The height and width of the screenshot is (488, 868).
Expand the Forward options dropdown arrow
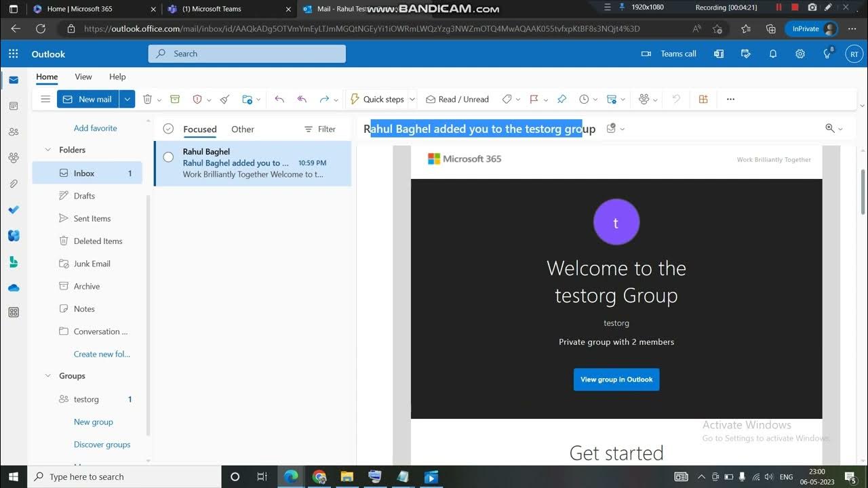(336, 100)
